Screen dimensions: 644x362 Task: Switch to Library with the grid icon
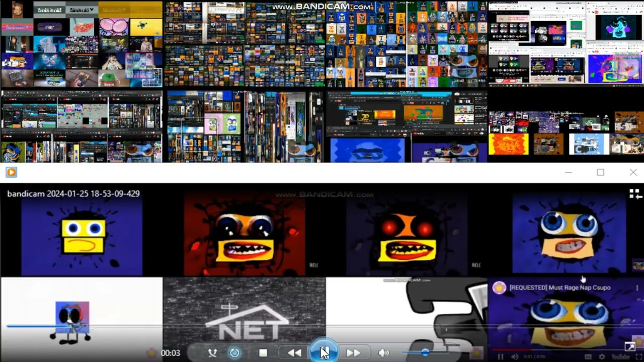635,194
